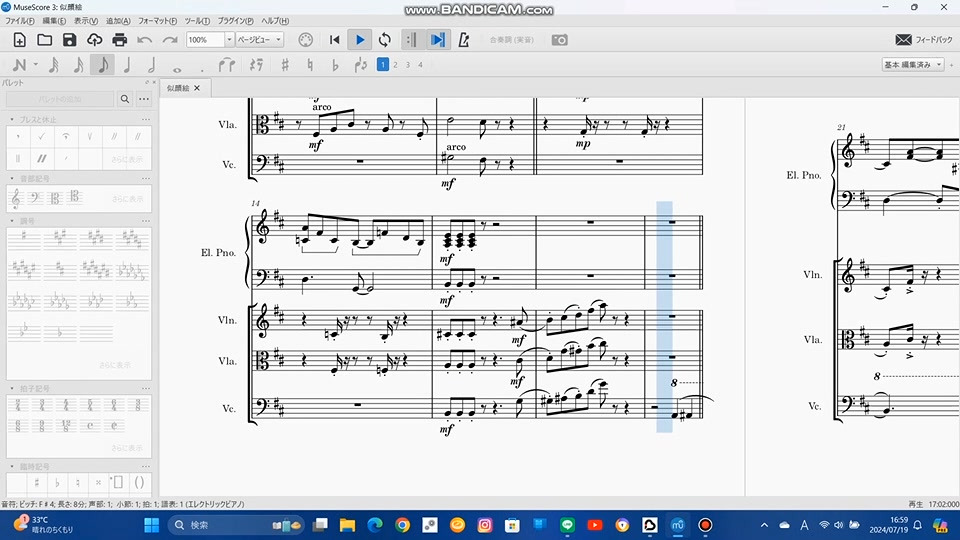The width and height of the screenshot is (960, 540).
Task: Select the 32nd note duration
Action: (x=54, y=65)
